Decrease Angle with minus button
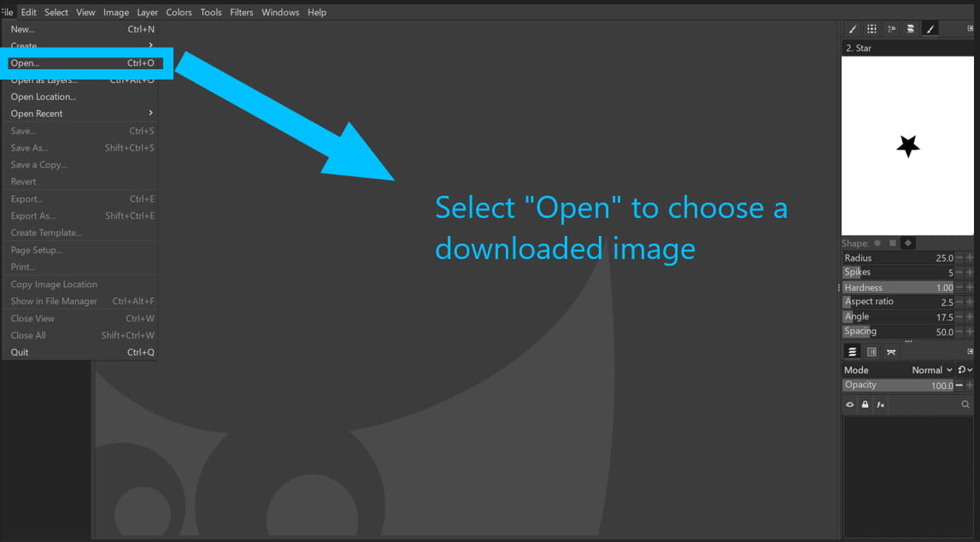The image size is (980, 542). [x=959, y=317]
